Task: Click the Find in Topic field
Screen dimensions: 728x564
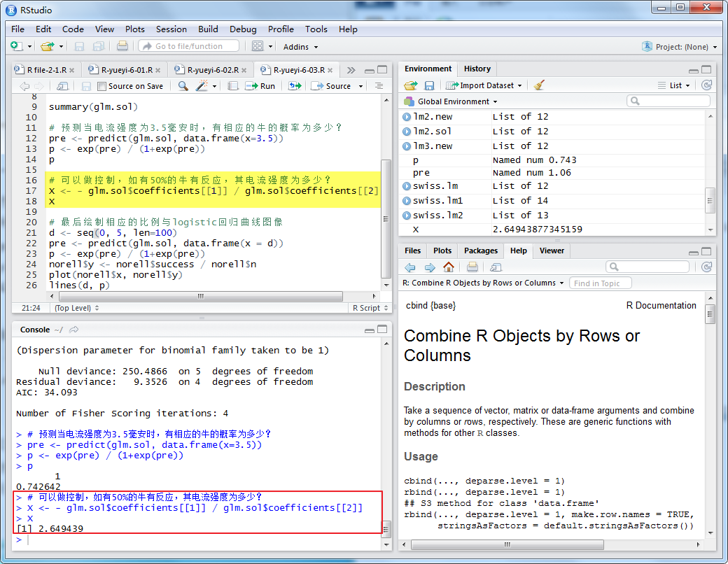Action: pos(601,283)
